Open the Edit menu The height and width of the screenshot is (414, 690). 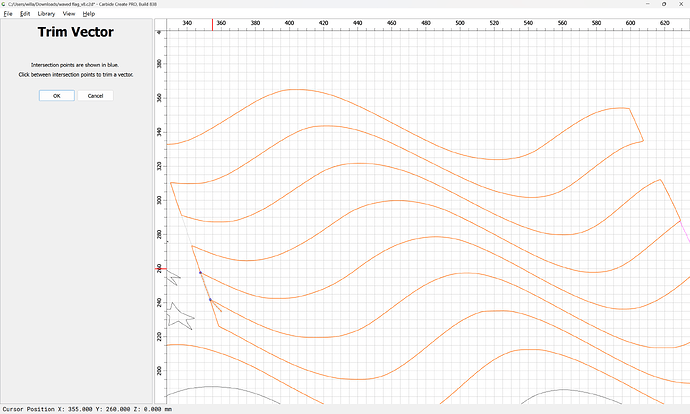click(x=24, y=14)
